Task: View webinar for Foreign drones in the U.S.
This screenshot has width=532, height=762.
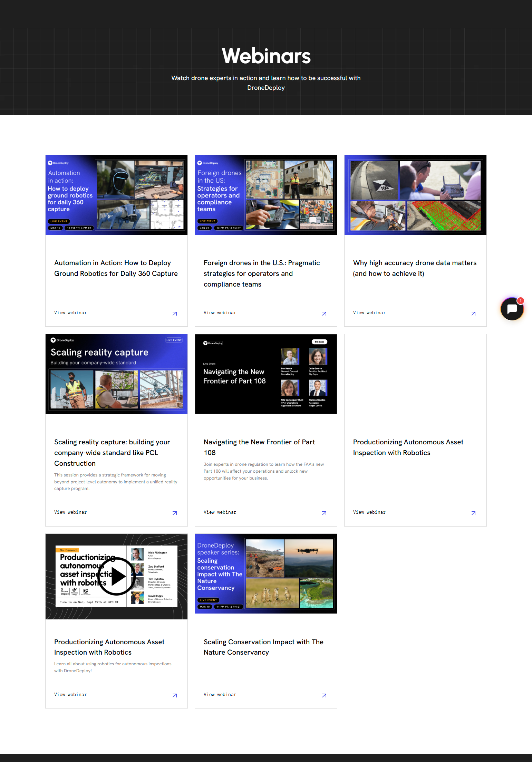Action: [220, 312]
